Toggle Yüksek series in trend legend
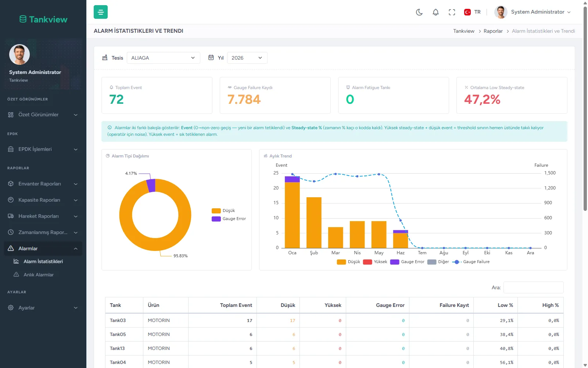Image resolution: width=588 pixels, height=368 pixels. pyautogui.click(x=375, y=262)
